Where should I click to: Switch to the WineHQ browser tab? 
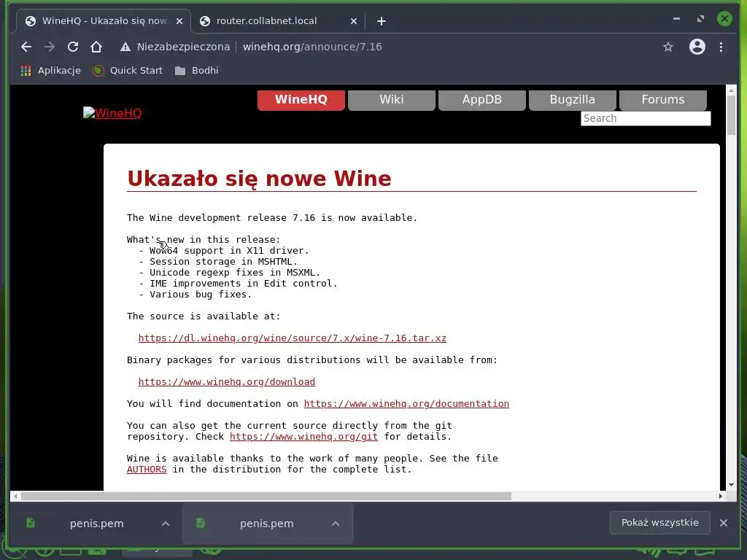[104, 21]
